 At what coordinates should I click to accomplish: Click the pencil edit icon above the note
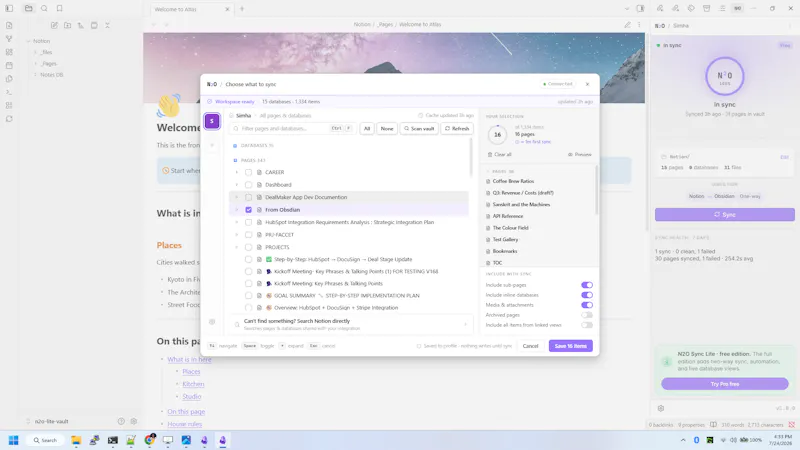[x=627, y=24]
